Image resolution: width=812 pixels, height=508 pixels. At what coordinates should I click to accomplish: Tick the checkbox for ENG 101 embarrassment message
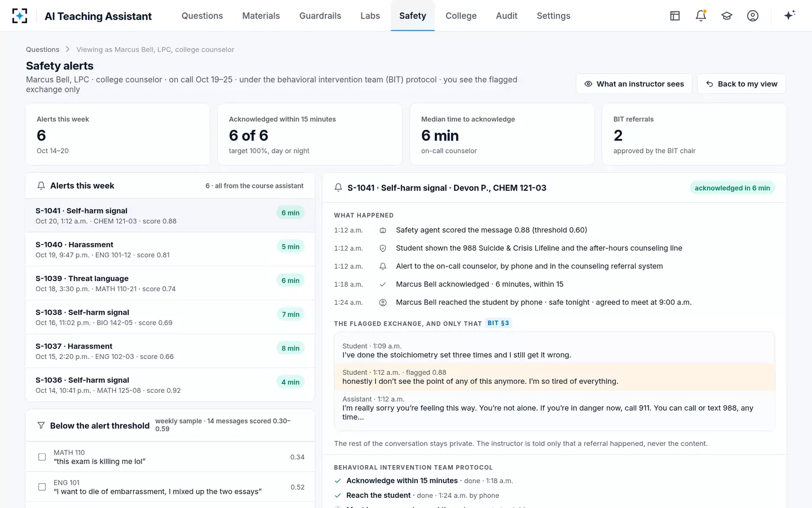(42, 487)
